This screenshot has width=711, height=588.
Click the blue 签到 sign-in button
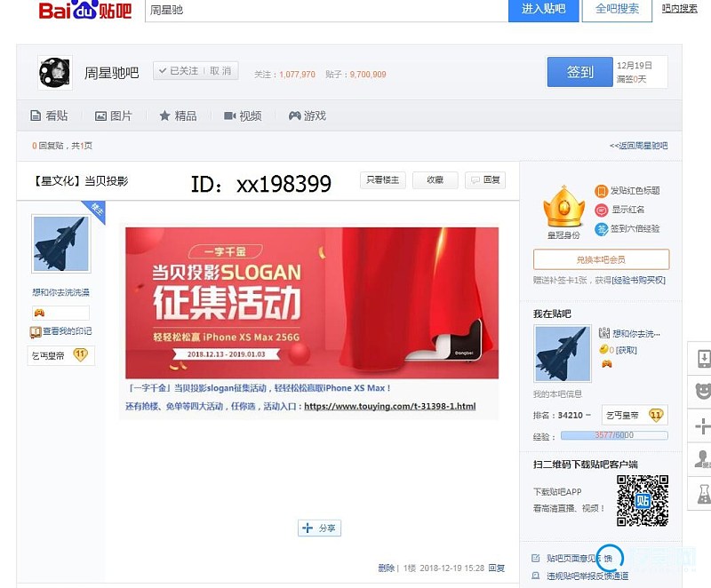point(580,72)
